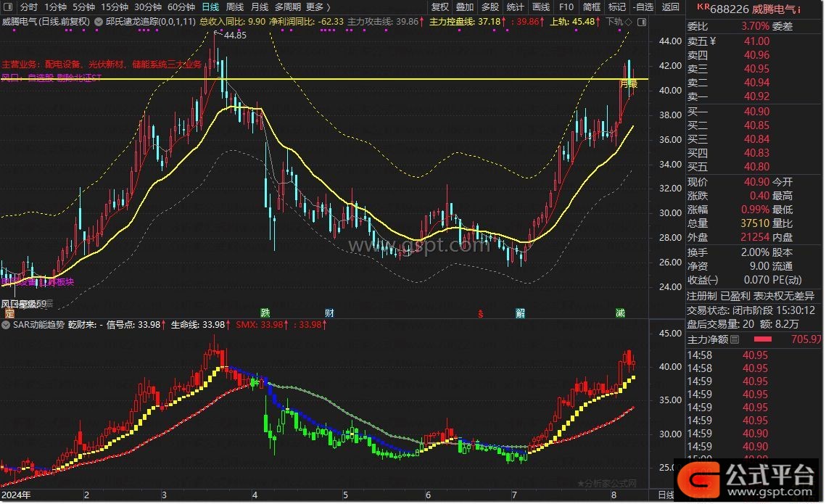Click the 信号点 33.98 readout
This screenshot has height=504, width=826.
[136, 325]
